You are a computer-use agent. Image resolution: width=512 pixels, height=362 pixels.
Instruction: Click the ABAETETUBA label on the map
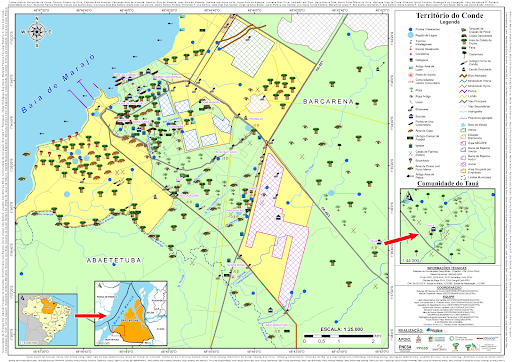pyautogui.click(x=114, y=260)
